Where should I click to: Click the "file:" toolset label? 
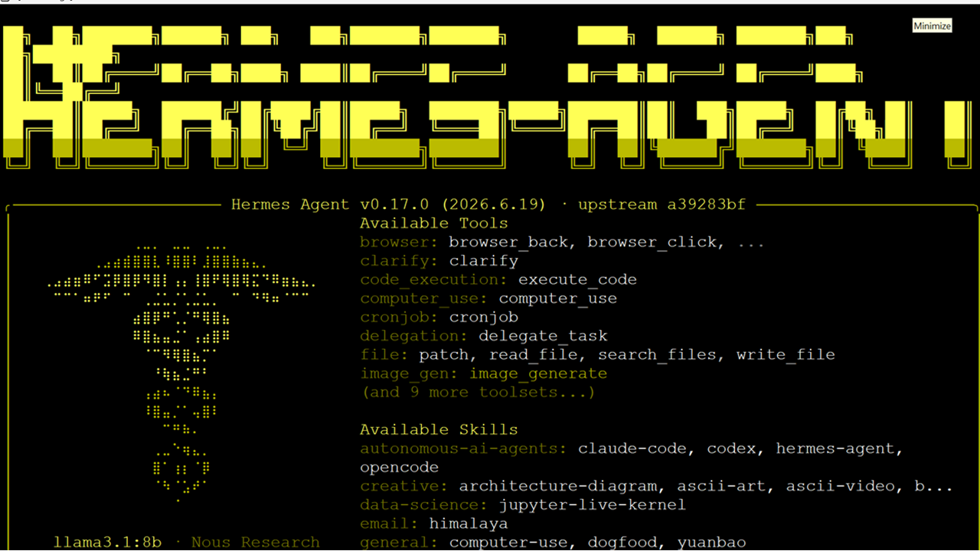tap(384, 355)
